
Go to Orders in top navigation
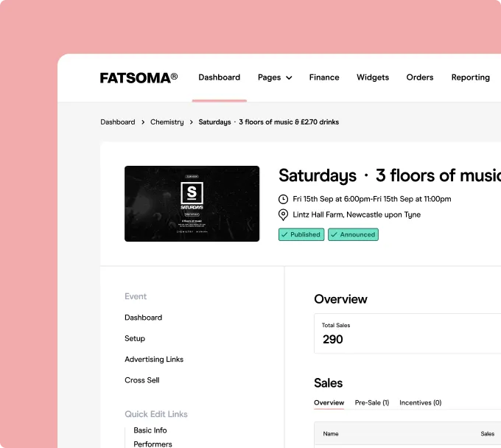420,77
